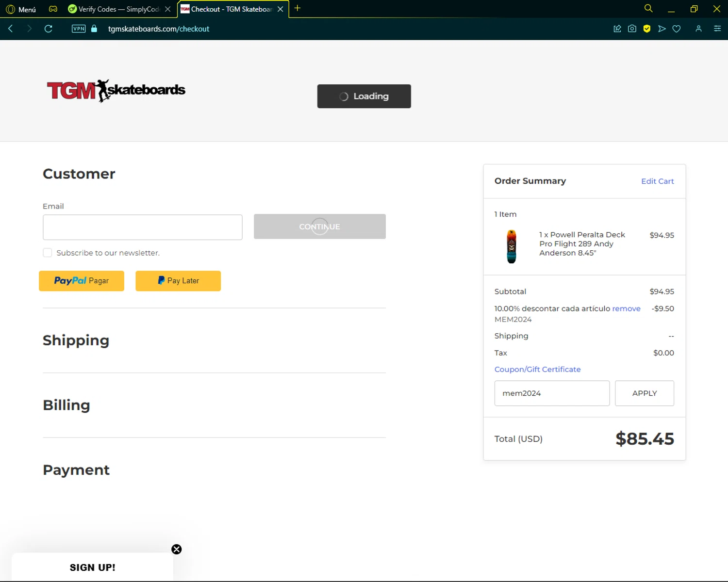Click the site security padlock icon
Screen dimensions: 728x582
click(94, 29)
